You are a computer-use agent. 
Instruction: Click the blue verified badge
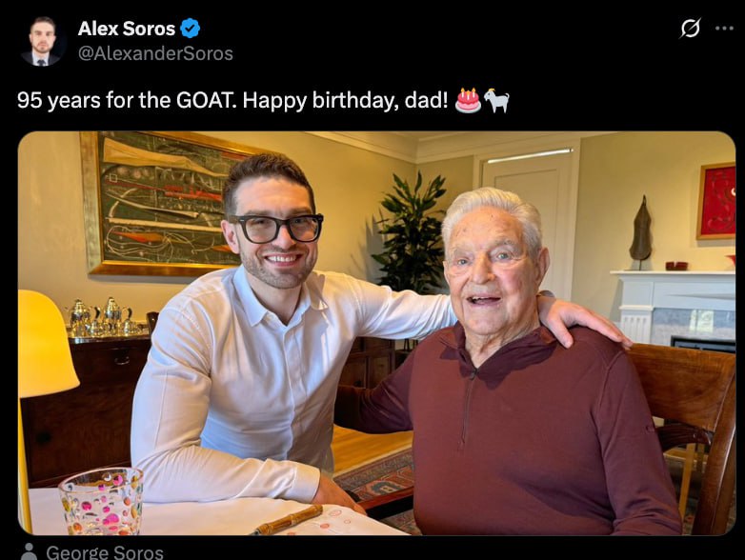pyautogui.click(x=191, y=29)
